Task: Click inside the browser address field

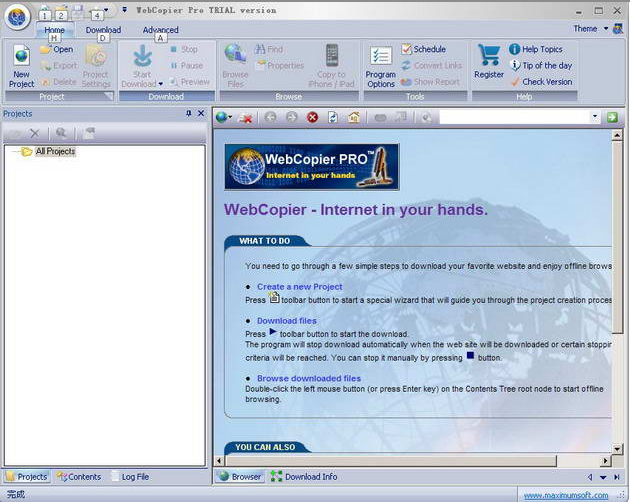Action: click(514, 117)
